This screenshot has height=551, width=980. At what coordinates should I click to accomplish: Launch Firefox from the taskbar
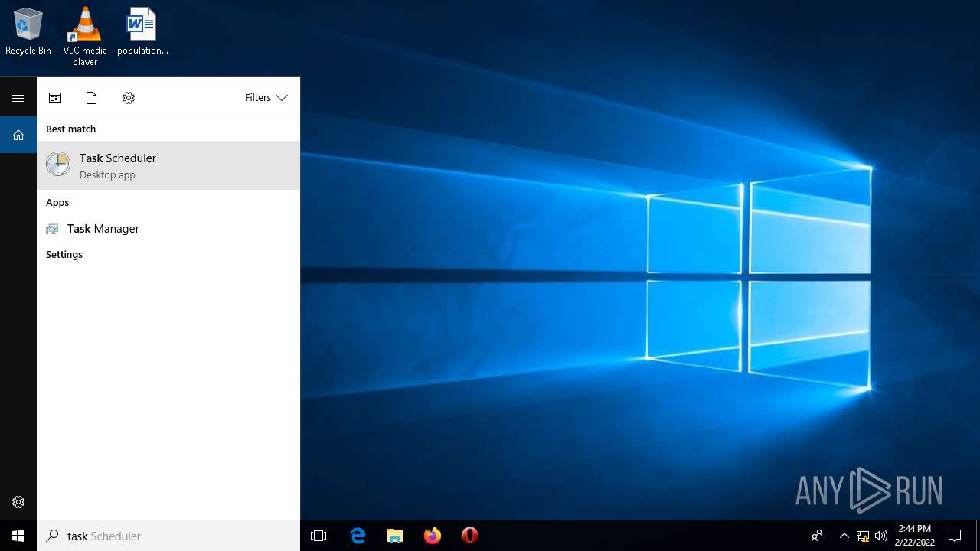[x=433, y=536]
